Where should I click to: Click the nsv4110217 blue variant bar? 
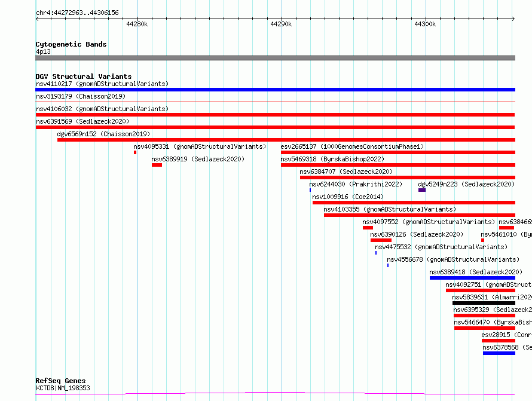275,90
